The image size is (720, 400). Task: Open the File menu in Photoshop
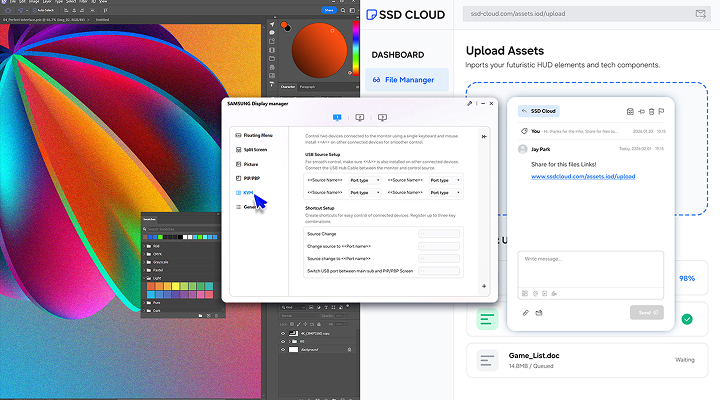click(13, 2)
